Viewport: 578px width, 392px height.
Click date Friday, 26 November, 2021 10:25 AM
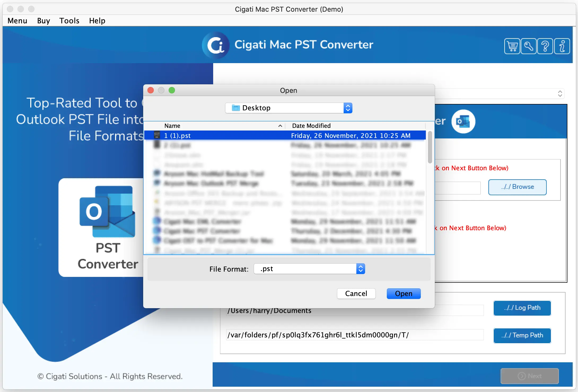[x=351, y=136]
